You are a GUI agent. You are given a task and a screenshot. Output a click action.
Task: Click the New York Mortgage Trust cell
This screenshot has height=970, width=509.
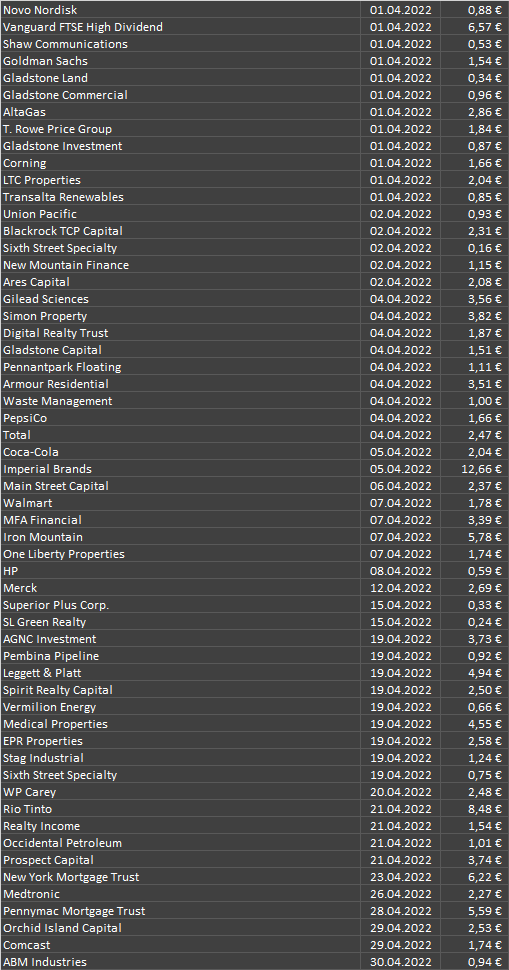click(x=181, y=878)
